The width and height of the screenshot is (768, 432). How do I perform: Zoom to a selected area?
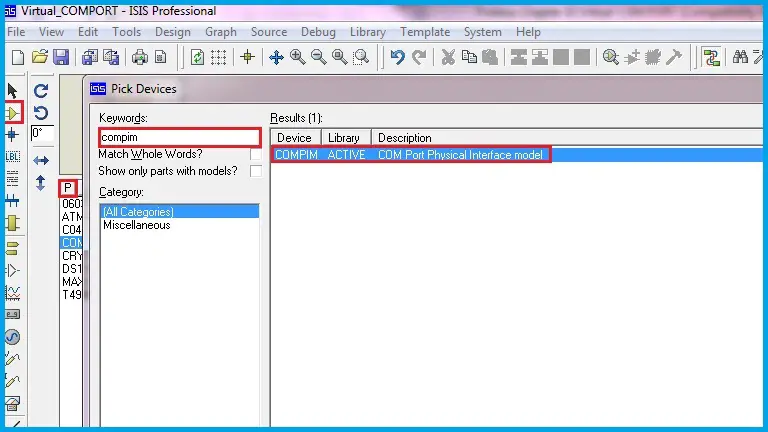coord(361,57)
